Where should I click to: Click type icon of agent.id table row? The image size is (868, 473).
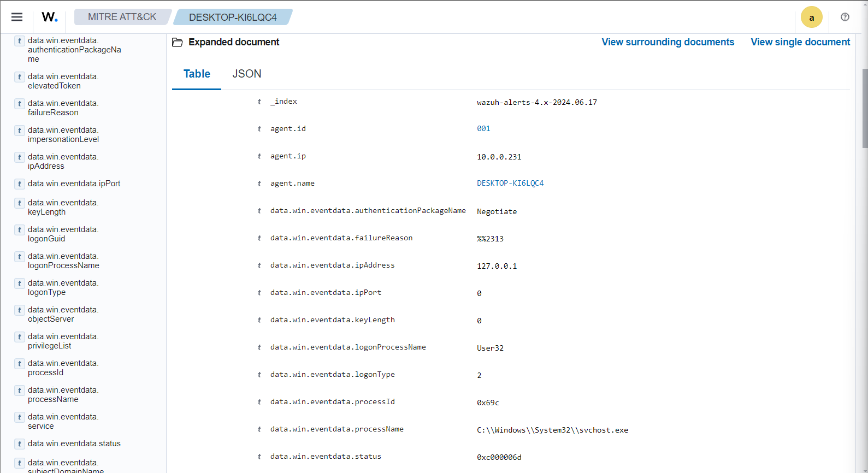[259, 129]
